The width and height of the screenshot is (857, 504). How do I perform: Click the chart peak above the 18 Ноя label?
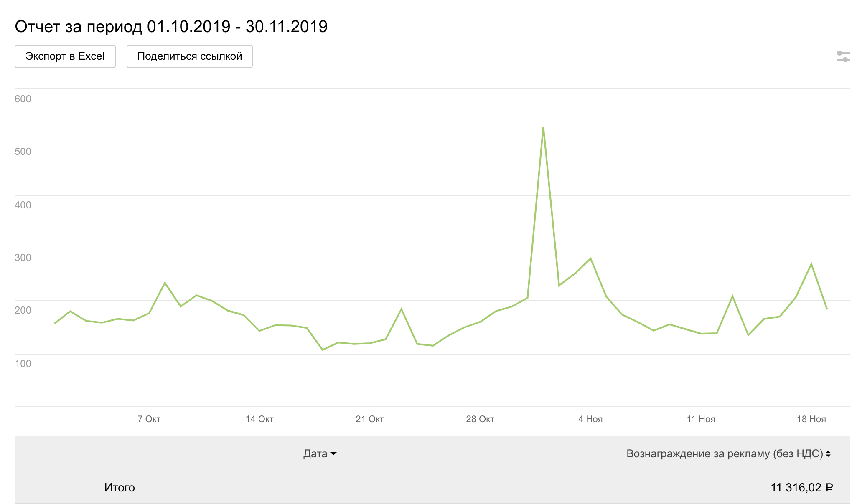pyautogui.click(x=811, y=264)
